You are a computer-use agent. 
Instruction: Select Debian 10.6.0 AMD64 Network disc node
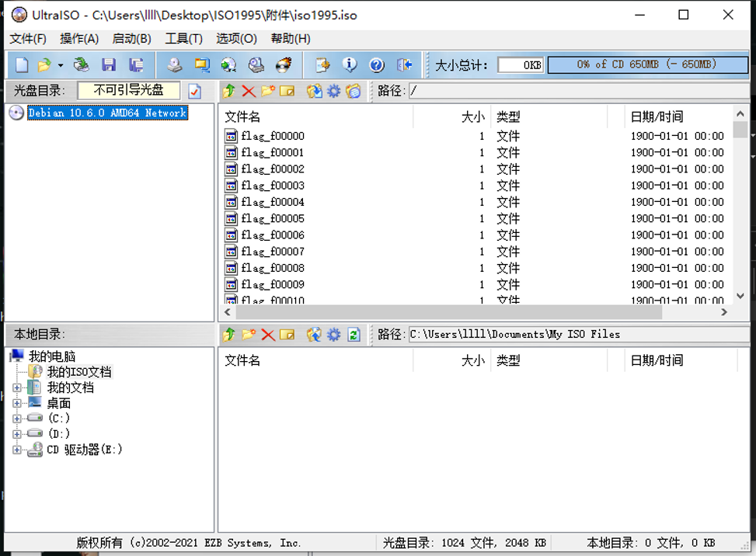[107, 113]
